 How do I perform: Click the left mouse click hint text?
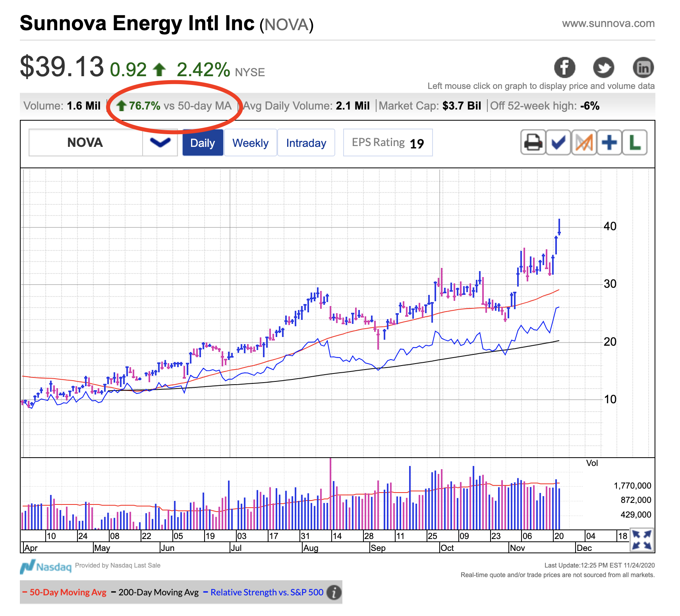[x=541, y=86]
